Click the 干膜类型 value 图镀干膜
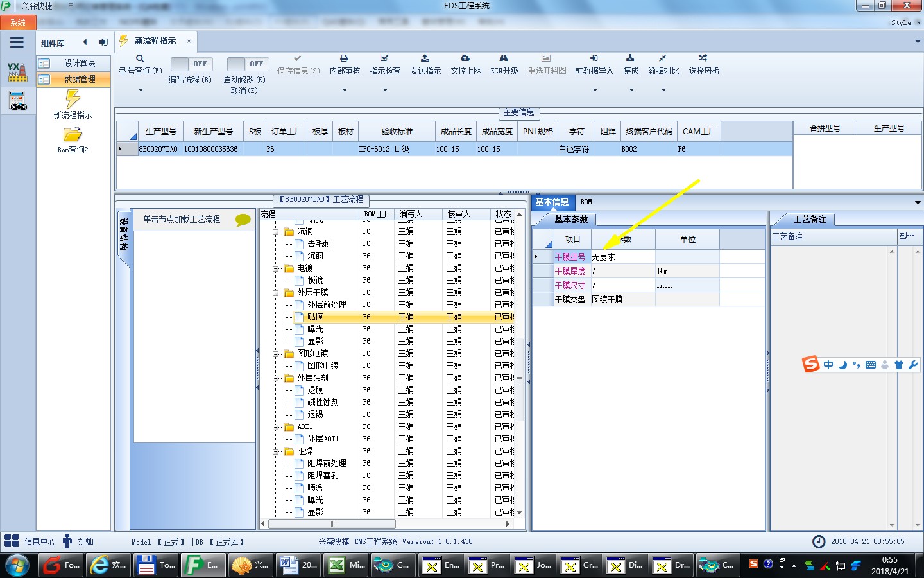The width and height of the screenshot is (924, 578). coord(623,299)
